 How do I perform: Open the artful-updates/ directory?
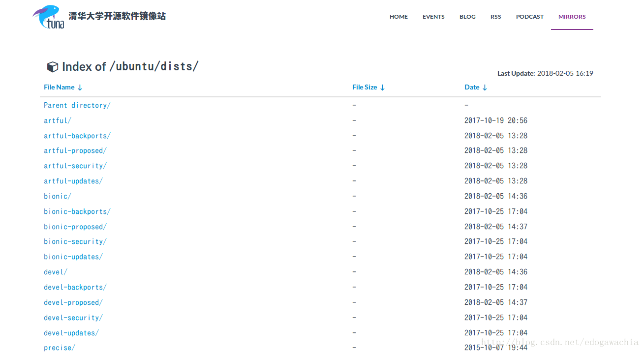pyautogui.click(x=73, y=181)
